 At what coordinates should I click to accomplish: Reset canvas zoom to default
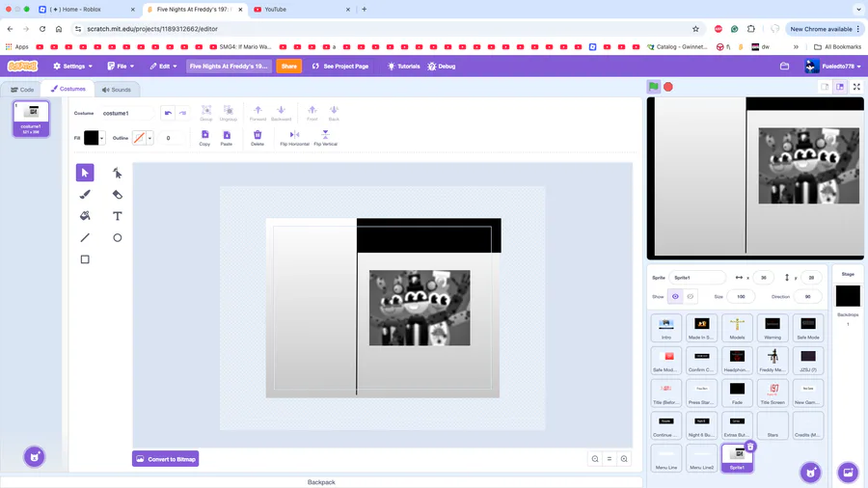tap(610, 459)
